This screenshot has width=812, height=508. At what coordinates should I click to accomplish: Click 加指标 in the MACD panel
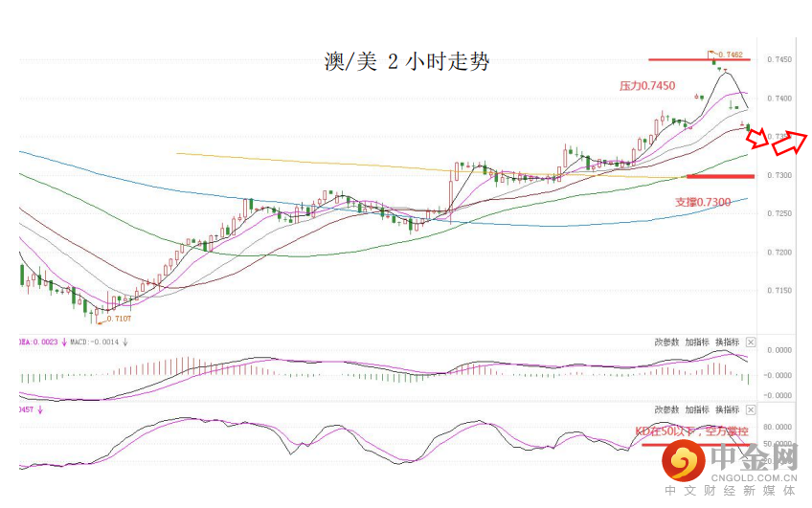[697, 342]
